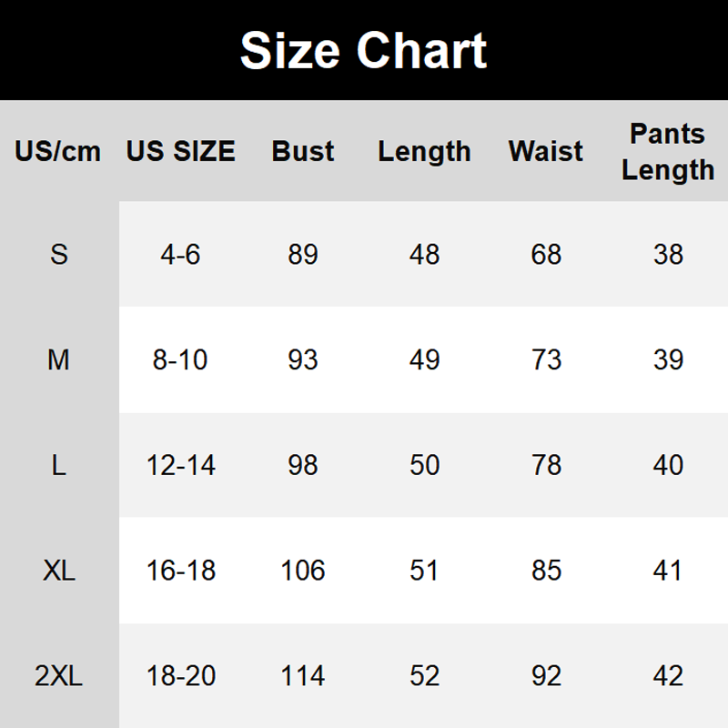728x728 pixels.
Task: Select the Length column header
Action: (424, 151)
